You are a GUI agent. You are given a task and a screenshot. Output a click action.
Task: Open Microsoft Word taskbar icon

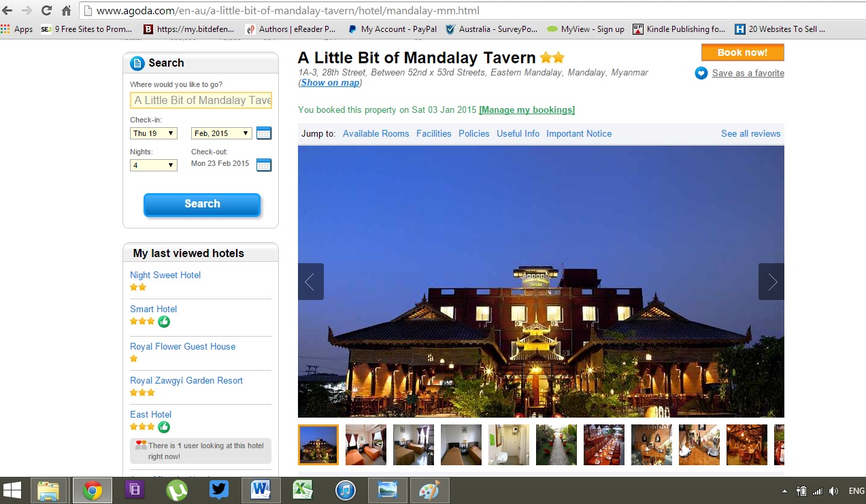pos(261,490)
